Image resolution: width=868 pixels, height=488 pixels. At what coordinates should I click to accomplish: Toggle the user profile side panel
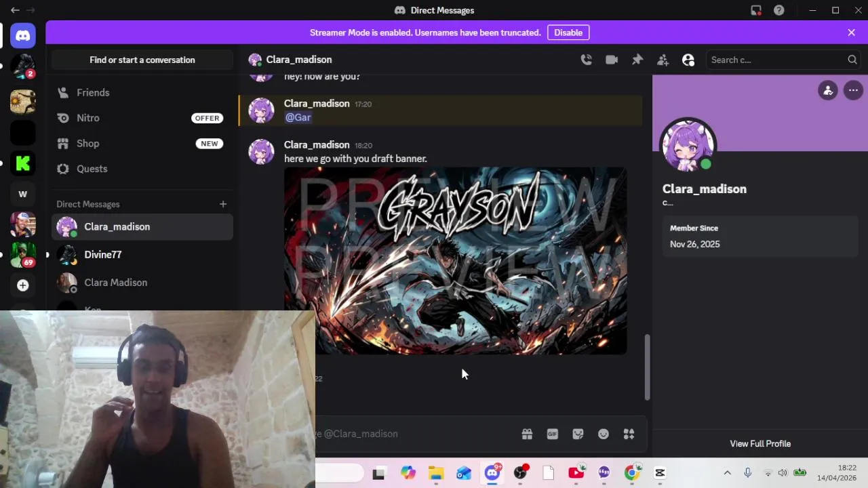(688, 60)
